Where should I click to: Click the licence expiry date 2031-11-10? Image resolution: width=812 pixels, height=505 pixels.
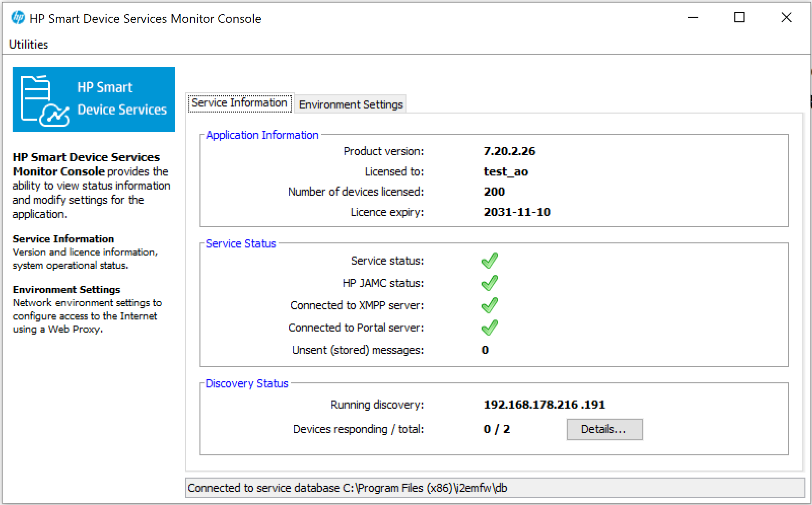(x=517, y=212)
